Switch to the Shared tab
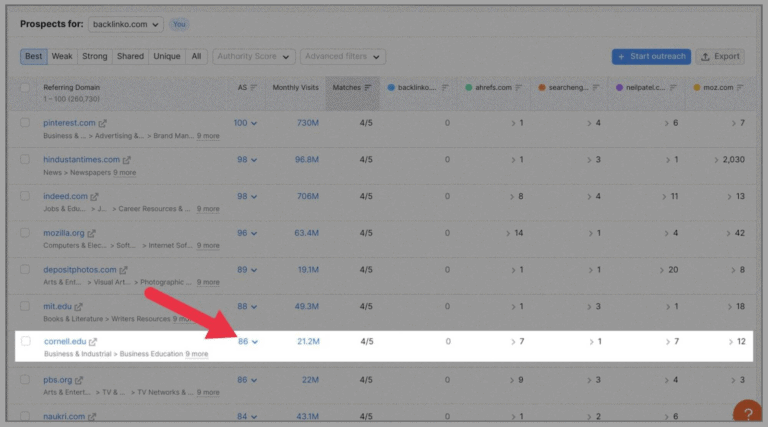 pos(130,56)
